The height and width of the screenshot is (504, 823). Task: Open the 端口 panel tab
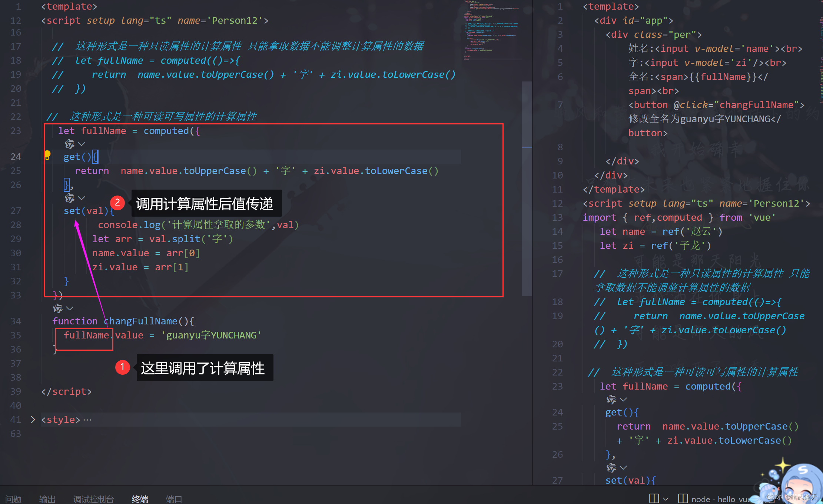174,499
